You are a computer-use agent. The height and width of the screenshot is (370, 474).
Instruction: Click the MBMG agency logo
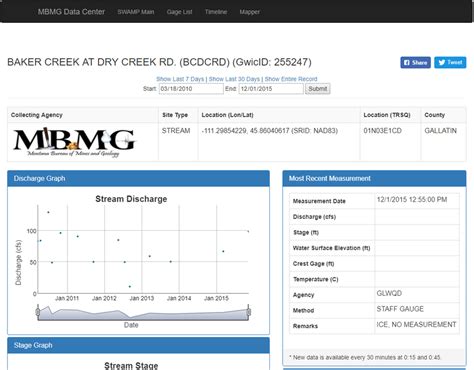pos(75,143)
